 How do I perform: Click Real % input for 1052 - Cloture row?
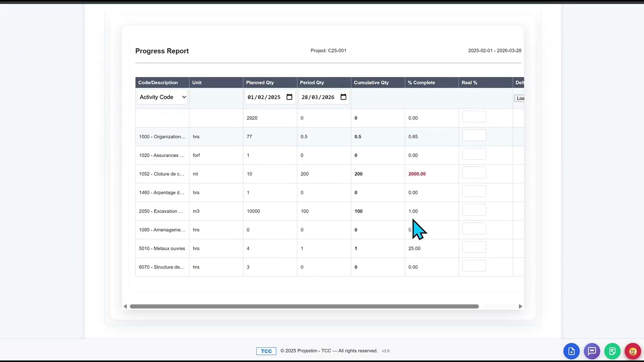click(474, 172)
